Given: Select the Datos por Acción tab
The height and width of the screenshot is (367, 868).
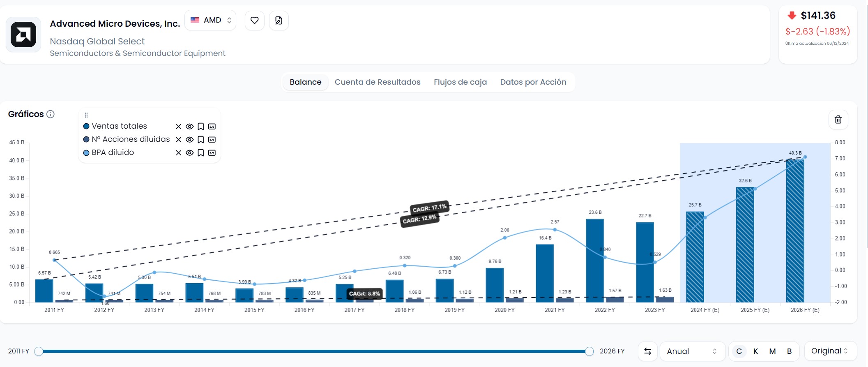Looking at the screenshot, I should [x=533, y=82].
